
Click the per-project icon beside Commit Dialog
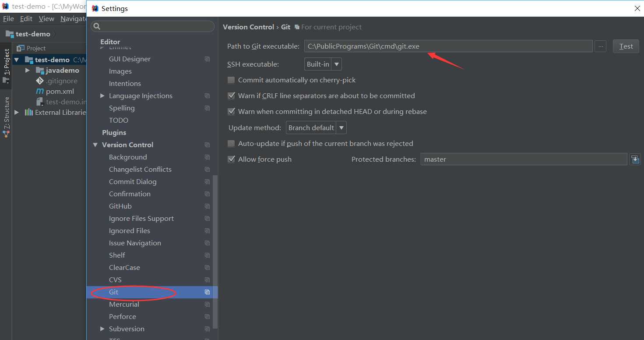(x=208, y=182)
